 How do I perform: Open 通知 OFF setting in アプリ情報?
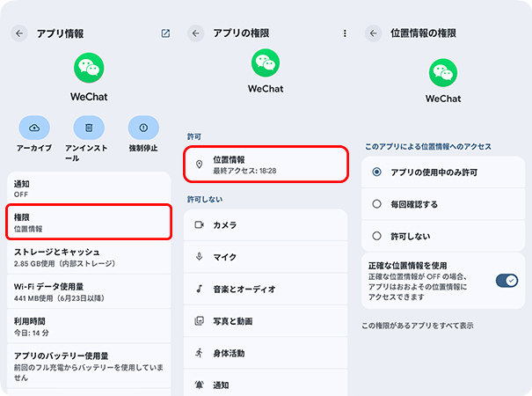(89, 189)
